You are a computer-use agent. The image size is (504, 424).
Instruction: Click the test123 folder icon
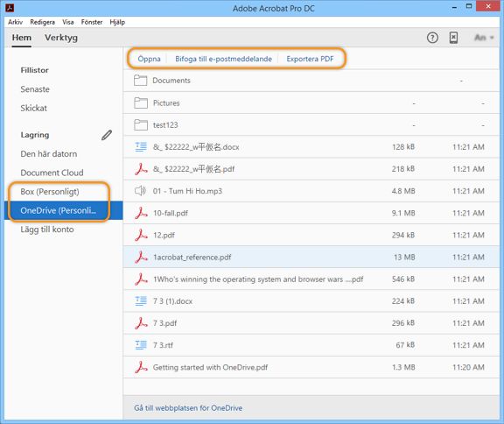(141, 124)
